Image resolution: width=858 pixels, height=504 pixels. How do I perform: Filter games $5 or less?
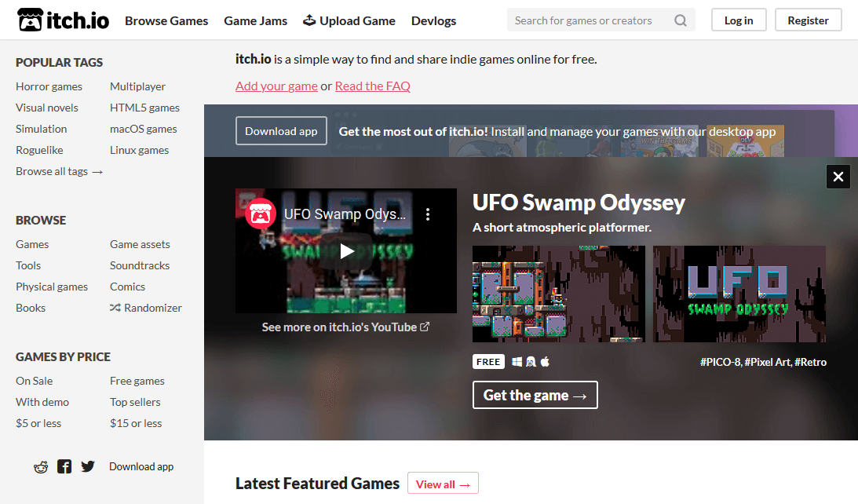pos(38,423)
